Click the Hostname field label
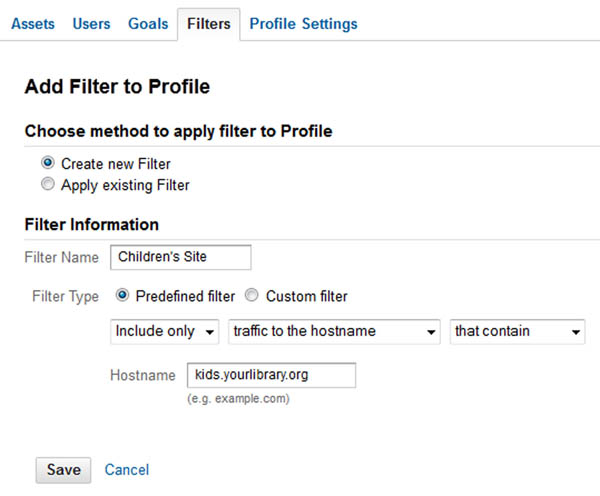The image size is (600, 496). click(143, 375)
